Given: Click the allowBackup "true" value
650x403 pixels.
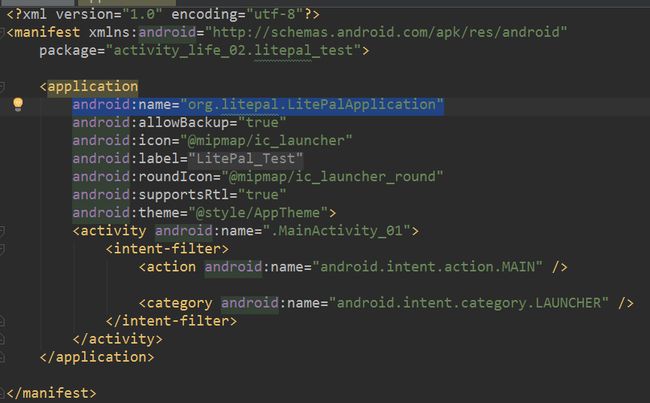Looking at the screenshot, I should click(x=262, y=123).
